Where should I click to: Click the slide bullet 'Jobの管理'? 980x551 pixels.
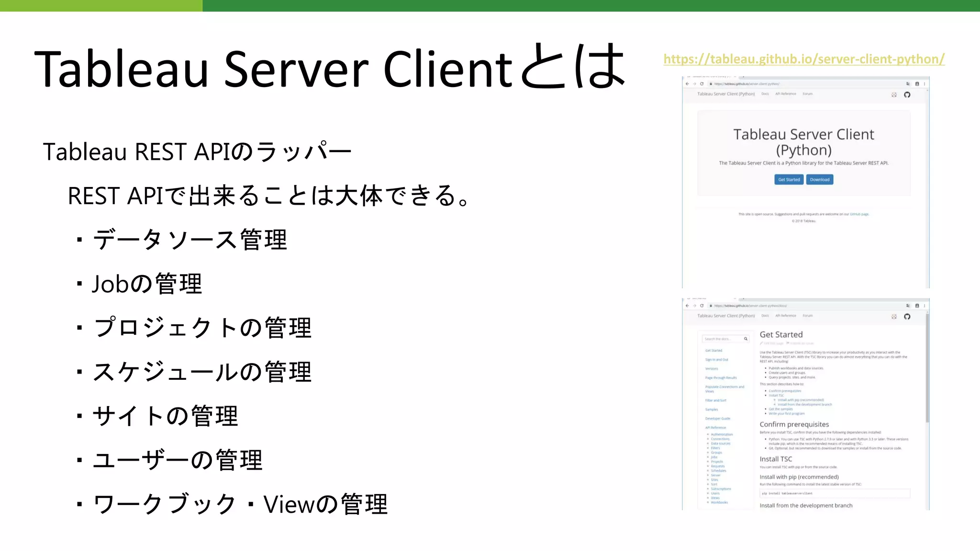[x=146, y=284]
